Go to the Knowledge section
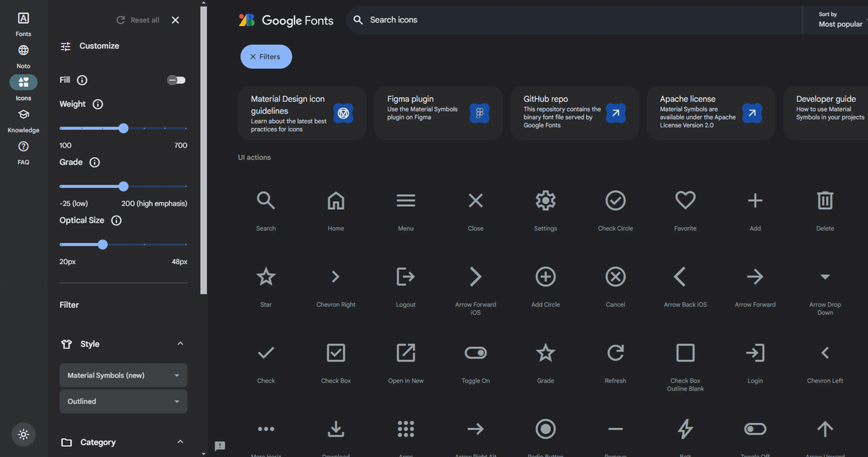 [24, 120]
